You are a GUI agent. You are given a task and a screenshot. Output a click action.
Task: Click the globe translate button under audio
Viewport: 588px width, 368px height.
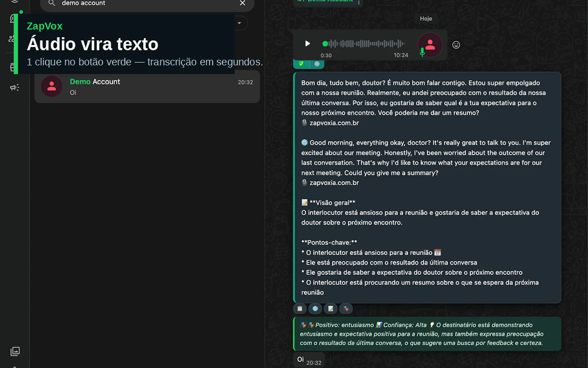pos(317,64)
